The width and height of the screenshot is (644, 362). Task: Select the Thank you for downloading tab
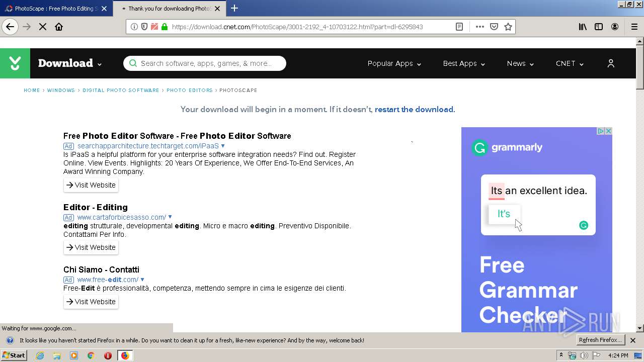tap(170, 8)
